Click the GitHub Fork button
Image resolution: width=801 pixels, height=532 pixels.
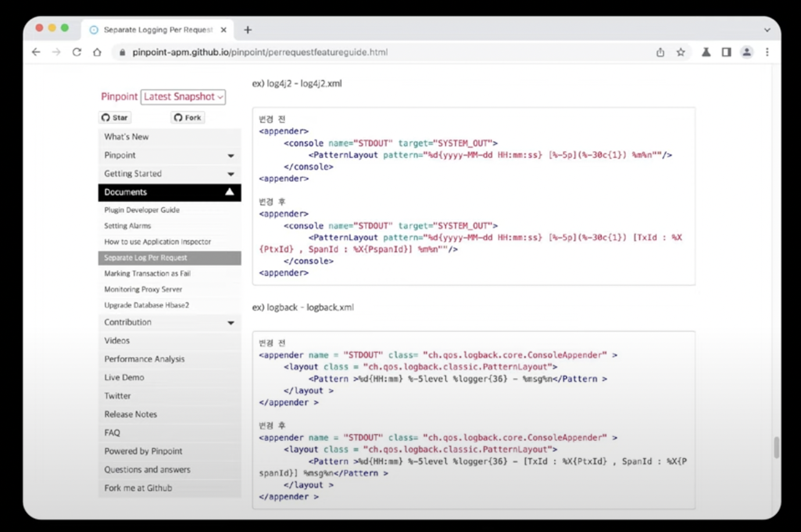[x=187, y=117]
